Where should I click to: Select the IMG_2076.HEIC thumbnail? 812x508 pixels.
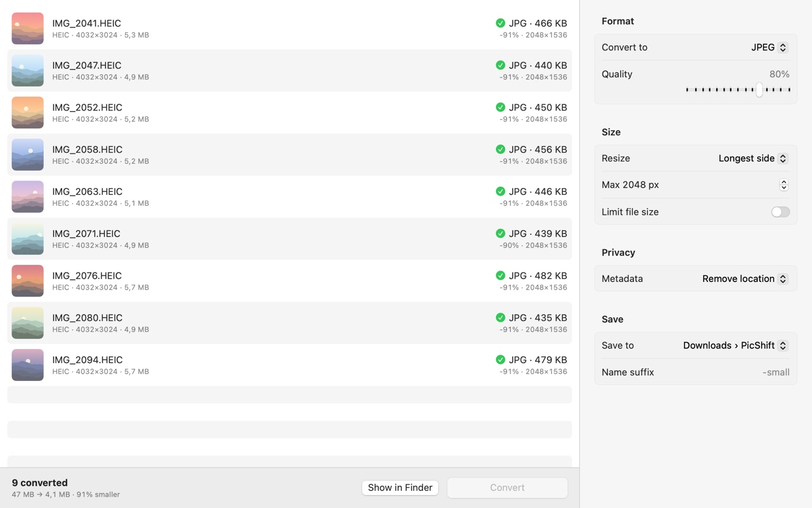28,281
